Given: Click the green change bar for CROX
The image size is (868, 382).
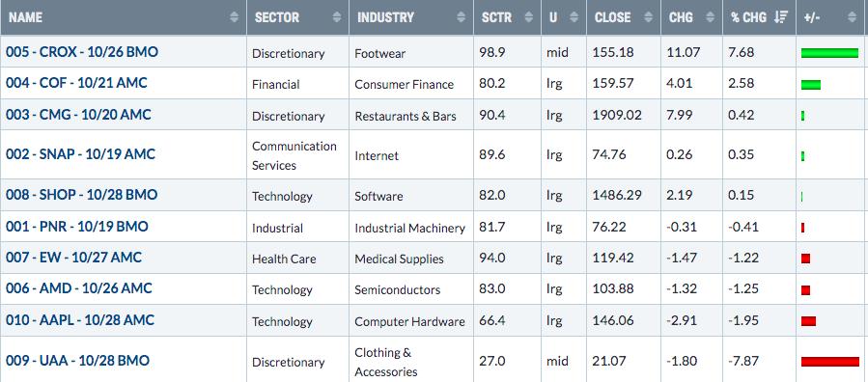Looking at the screenshot, I should pyautogui.click(x=829, y=53).
